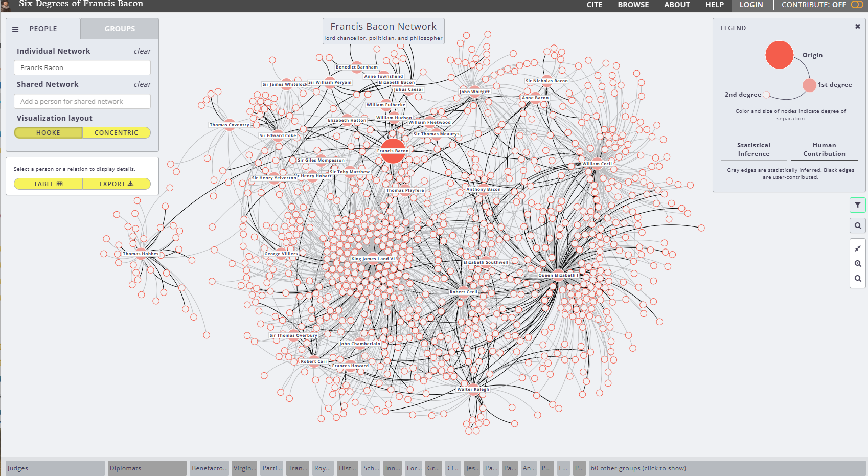
Task: Select the Lor... group chip
Action: (414, 468)
